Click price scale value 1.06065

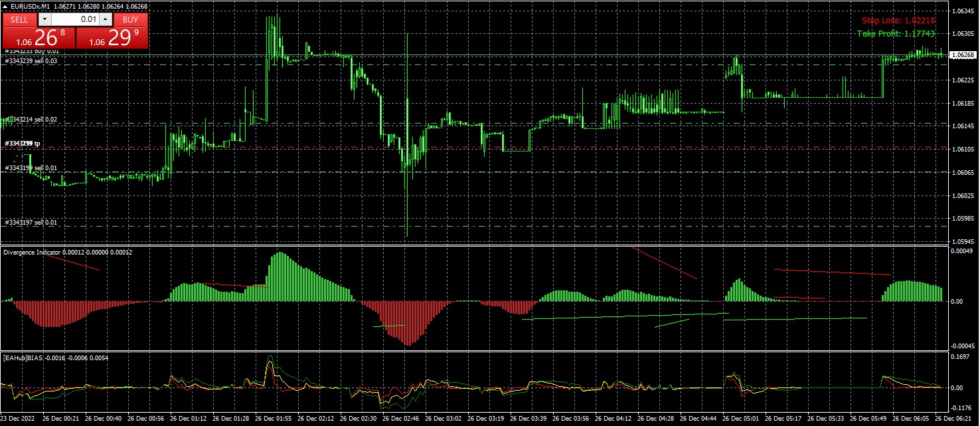pyautogui.click(x=963, y=173)
